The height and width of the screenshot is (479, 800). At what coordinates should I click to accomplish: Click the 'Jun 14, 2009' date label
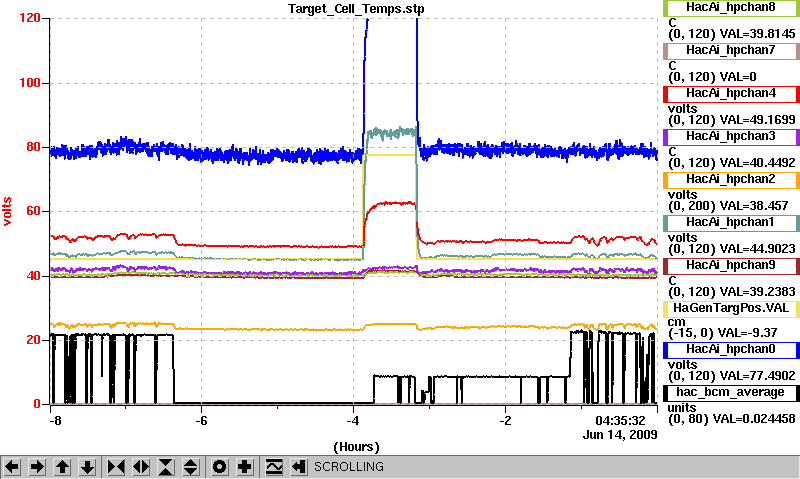point(620,435)
